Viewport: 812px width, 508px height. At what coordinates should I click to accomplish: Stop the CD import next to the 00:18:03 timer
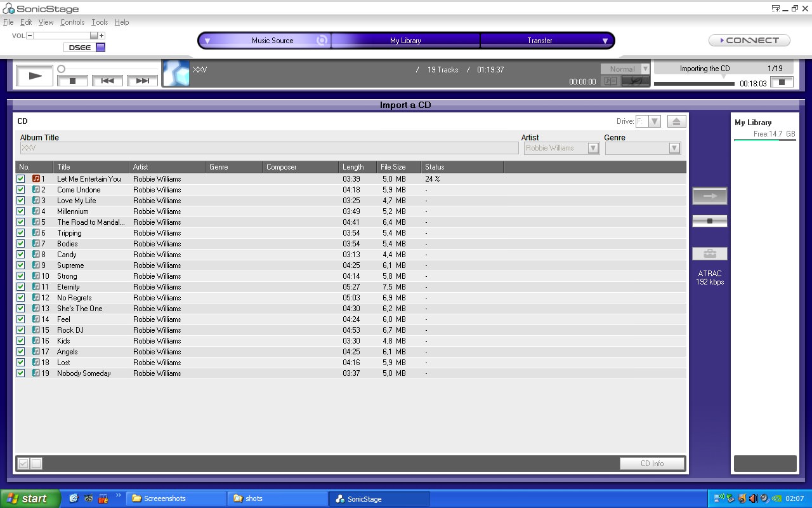(782, 83)
